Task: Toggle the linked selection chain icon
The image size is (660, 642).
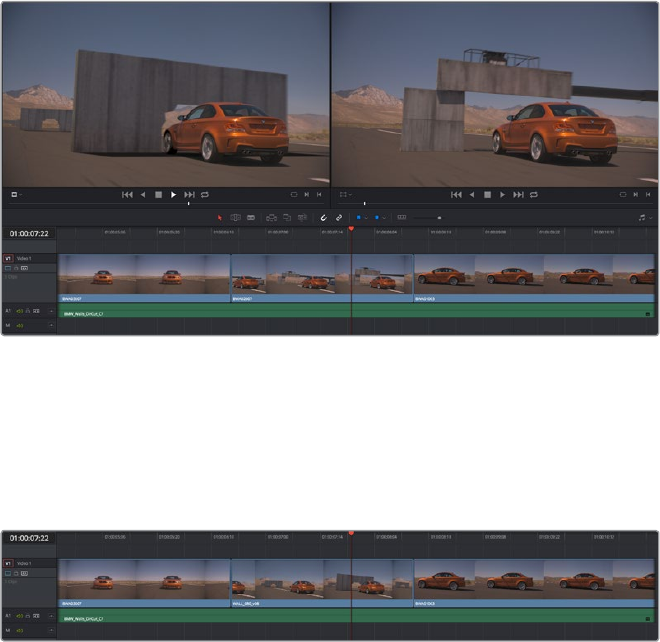Action: 339,217
